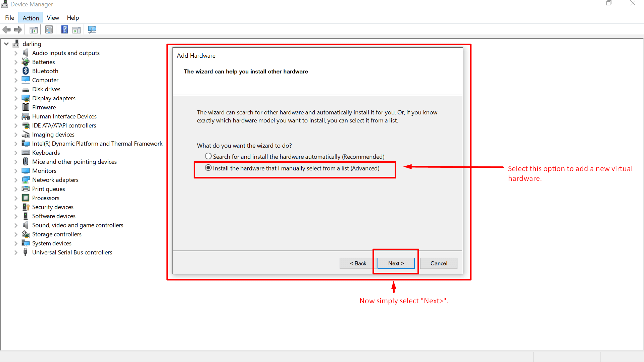The image size is (644, 362).
Task: Expand the Monitors chevron
Action: click(x=16, y=171)
